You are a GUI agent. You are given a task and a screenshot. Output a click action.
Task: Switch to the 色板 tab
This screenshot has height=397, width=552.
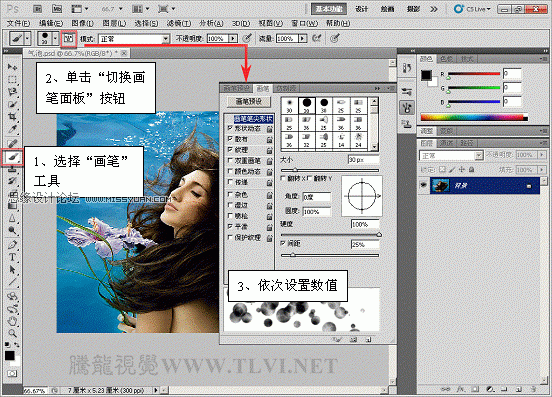[446, 59]
